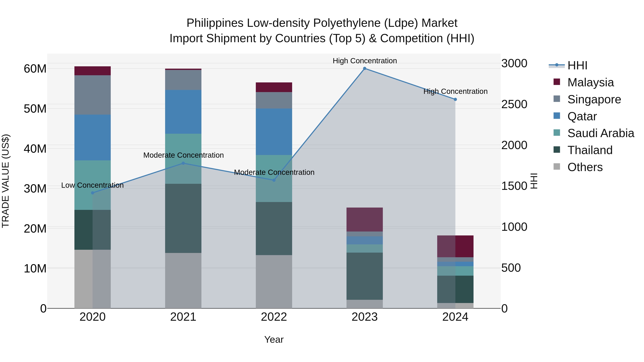Click the 'Low Concentration' annotation
This screenshot has width=644, height=362.
[x=92, y=185]
